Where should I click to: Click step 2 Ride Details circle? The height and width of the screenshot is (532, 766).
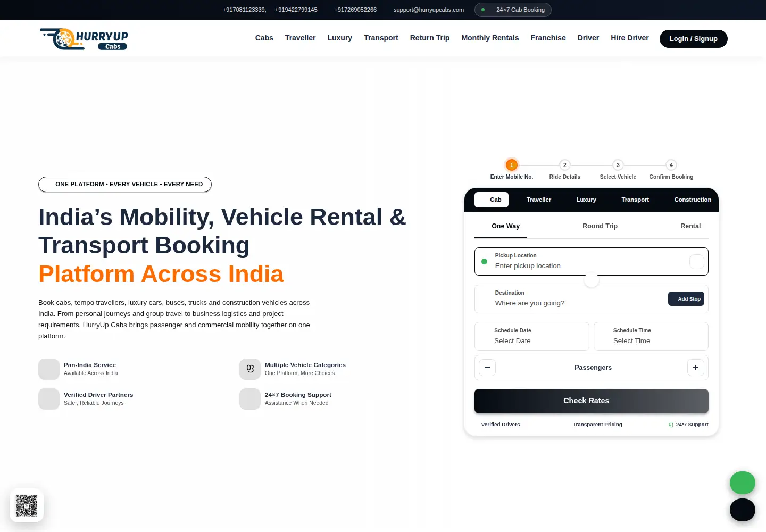click(x=565, y=165)
